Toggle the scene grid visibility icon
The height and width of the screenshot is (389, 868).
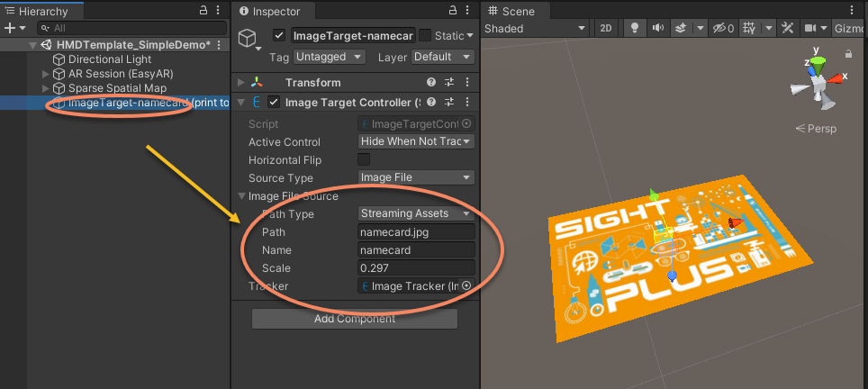pyautogui.click(x=749, y=28)
